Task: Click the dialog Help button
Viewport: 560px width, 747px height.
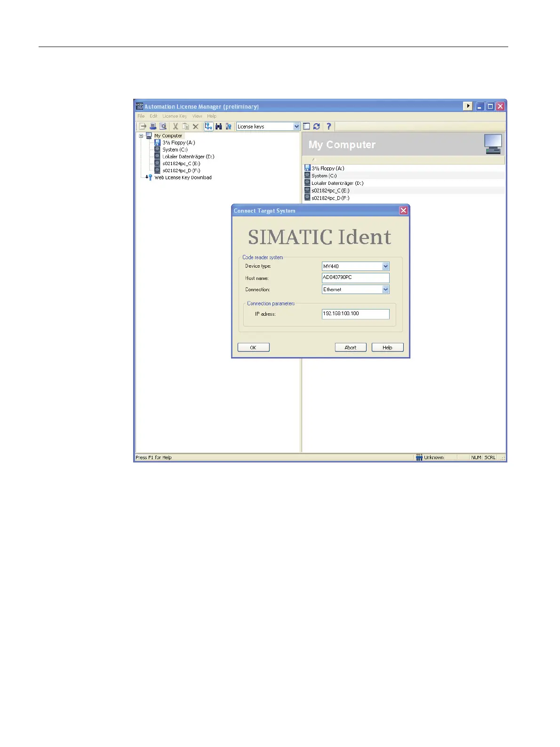Action: coord(388,348)
